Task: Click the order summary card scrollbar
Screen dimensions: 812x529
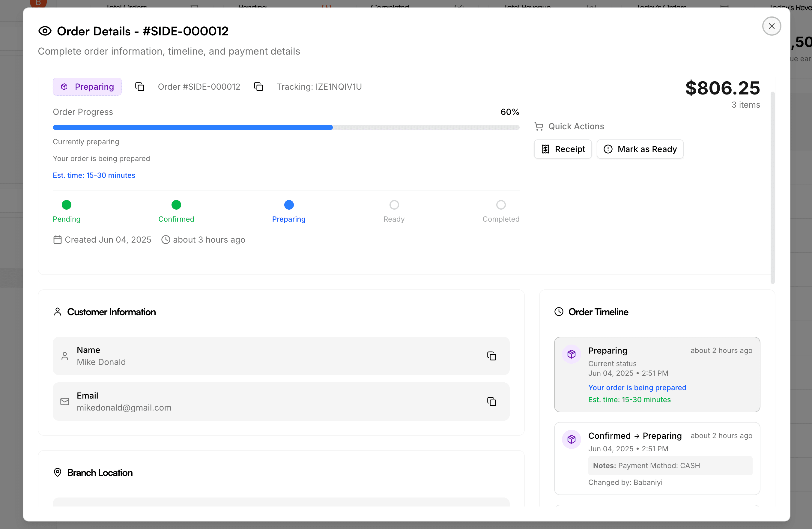Action: tap(772, 187)
